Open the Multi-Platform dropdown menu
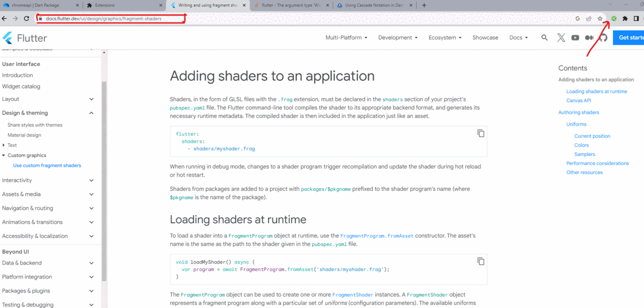 click(x=346, y=38)
